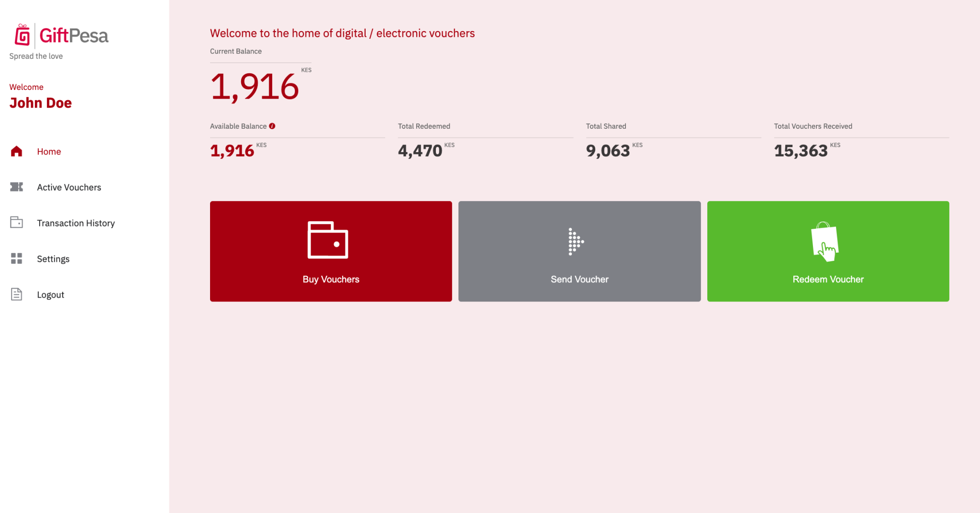This screenshot has width=980, height=513.
Task: Click the Total Shared label
Action: pos(606,126)
